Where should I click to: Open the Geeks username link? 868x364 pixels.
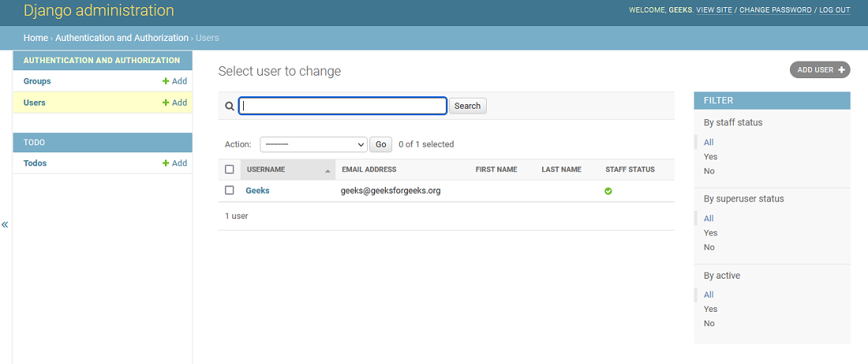click(x=257, y=190)
